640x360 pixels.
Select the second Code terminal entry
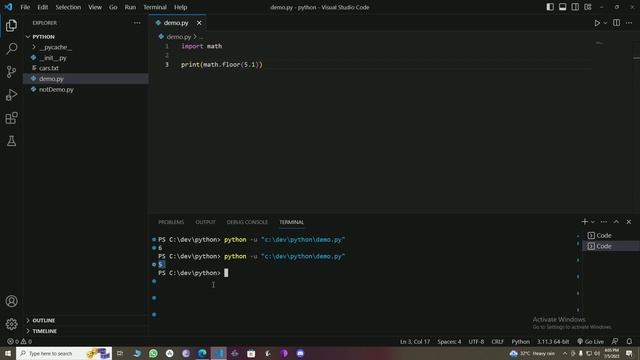611,246
